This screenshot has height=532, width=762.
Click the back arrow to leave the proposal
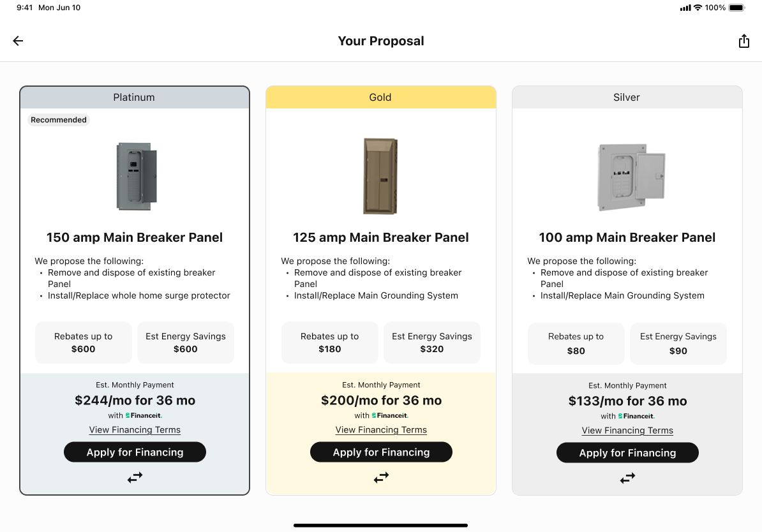pyautogui.click(x=17, y=40)
